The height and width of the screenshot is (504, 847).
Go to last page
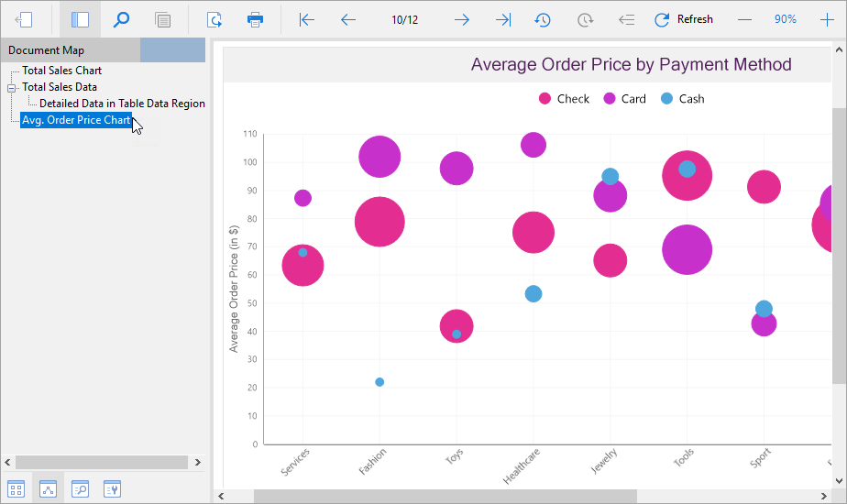point(503,20)
